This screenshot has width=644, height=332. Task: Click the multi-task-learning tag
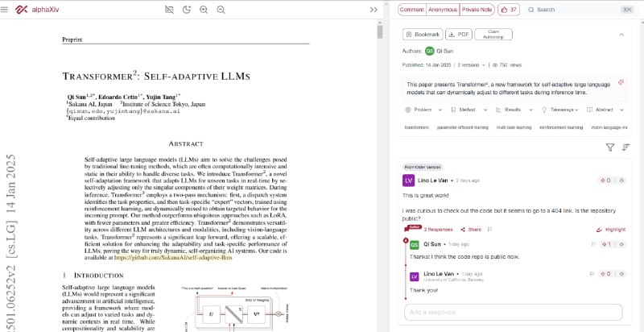click(514, 128)
